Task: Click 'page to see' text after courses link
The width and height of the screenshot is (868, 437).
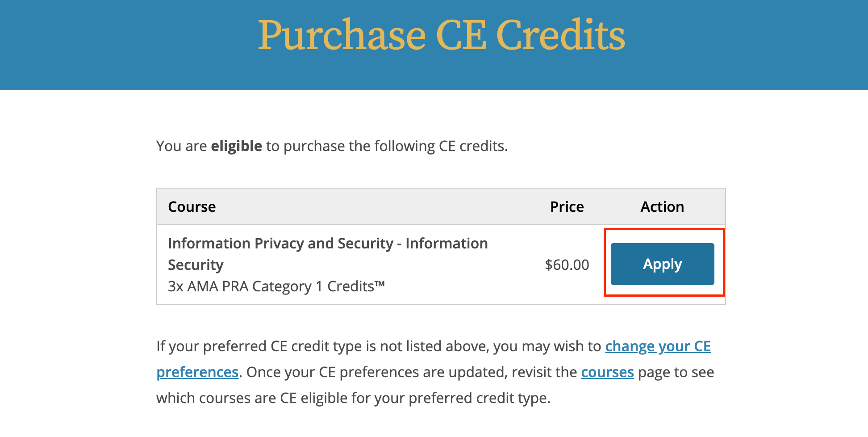Action: click(676, 372)
